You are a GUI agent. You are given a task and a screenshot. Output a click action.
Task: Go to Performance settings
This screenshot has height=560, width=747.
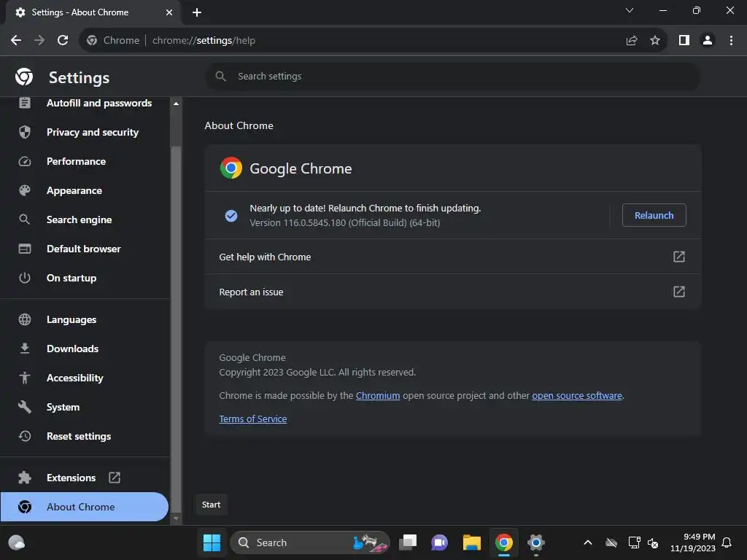(85, 161)
